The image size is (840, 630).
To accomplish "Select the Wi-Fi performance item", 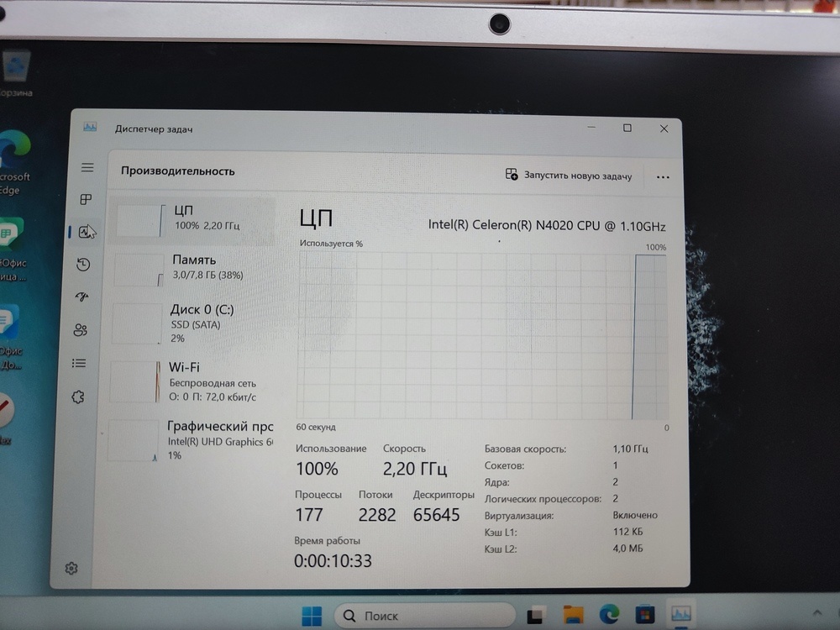I will tap(193, 381).
